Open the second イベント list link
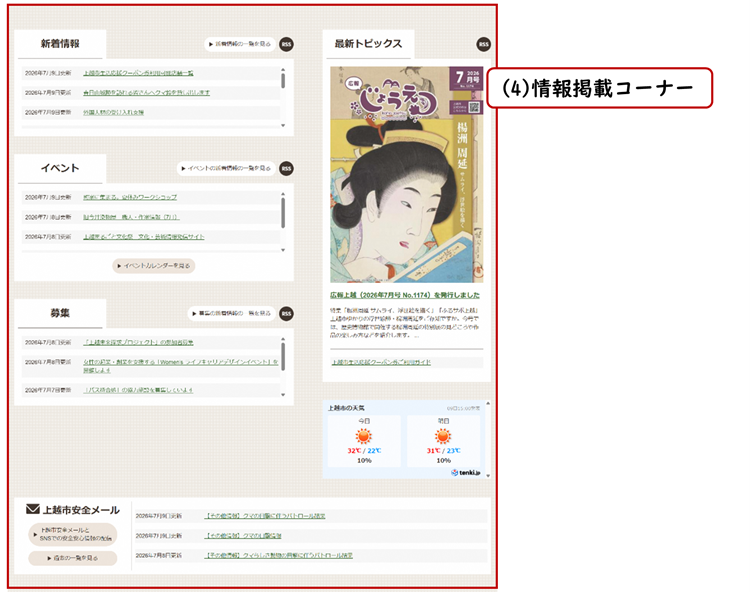 pos(131,217)
